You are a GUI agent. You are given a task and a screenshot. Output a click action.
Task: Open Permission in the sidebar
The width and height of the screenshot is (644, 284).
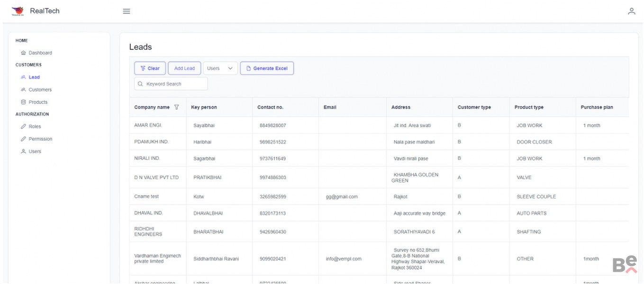click(40, 139)
